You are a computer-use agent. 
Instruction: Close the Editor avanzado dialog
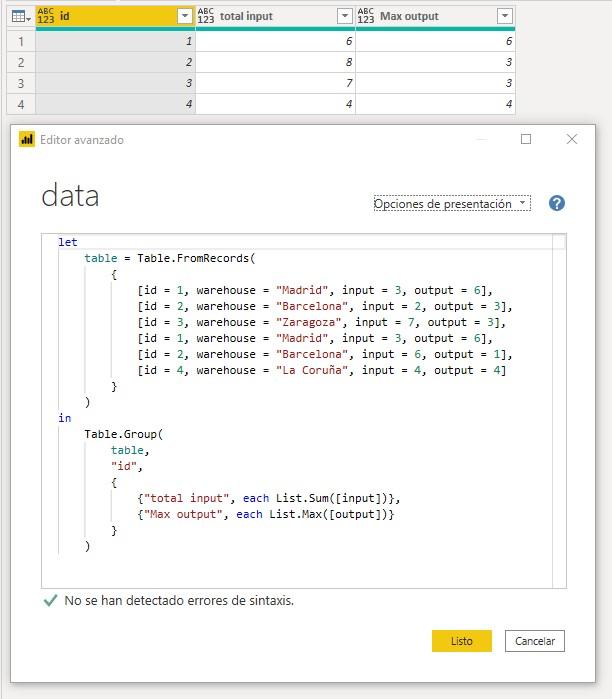pos(572,140)
